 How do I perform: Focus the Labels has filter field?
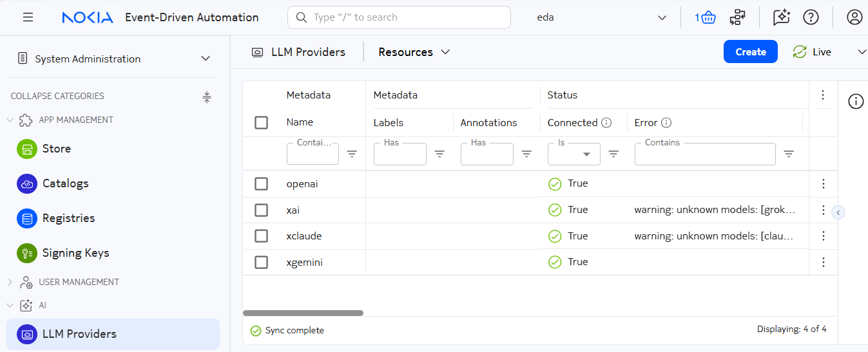pyautogui.click(x=400, y=154)
